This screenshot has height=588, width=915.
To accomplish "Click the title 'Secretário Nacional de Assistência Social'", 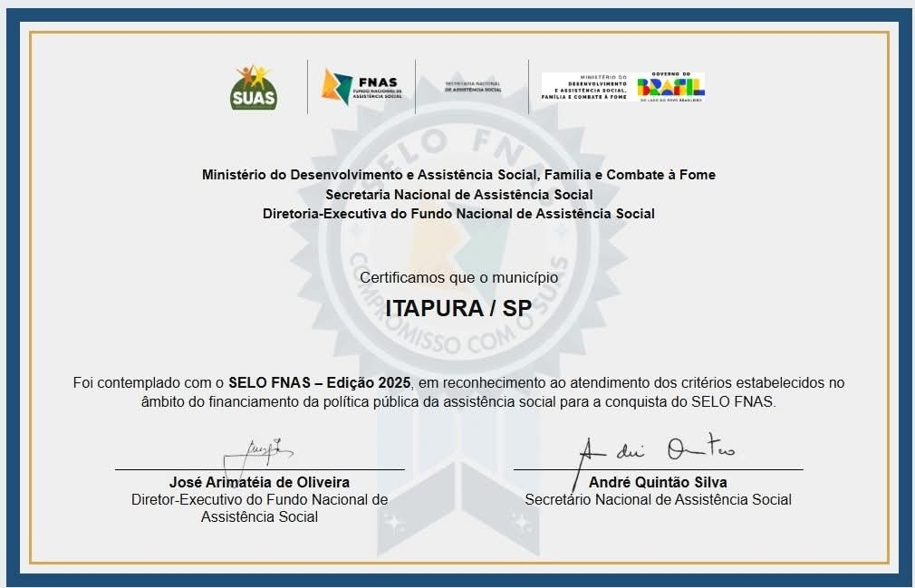I will point(658,500).
